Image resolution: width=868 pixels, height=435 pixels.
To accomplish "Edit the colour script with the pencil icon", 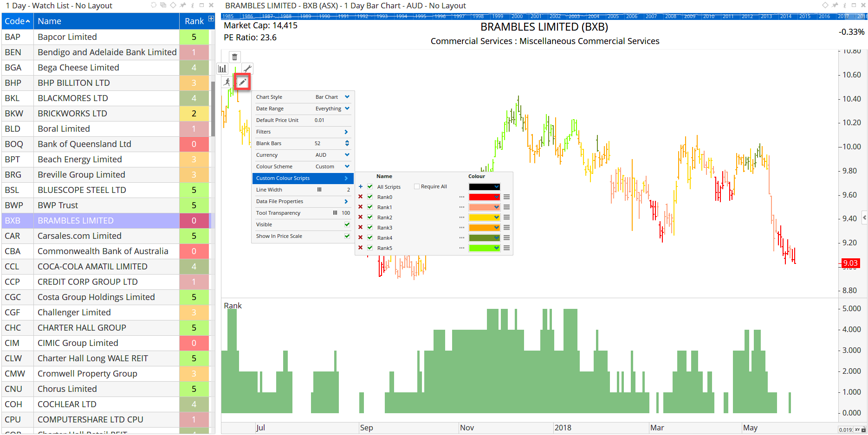I will click(x=243, y=82).
